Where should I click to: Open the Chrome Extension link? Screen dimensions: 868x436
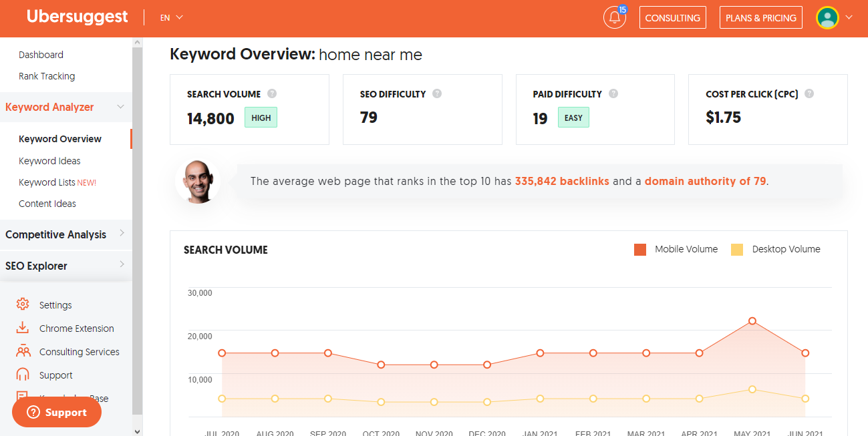tap(77, 329)
